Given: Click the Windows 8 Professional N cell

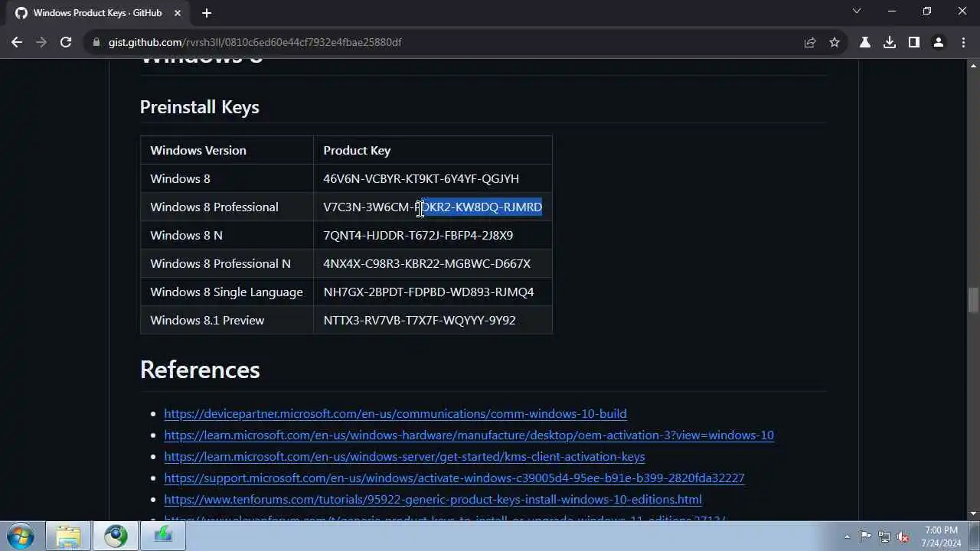Looking at the screenshot, I should coord(227,263).
